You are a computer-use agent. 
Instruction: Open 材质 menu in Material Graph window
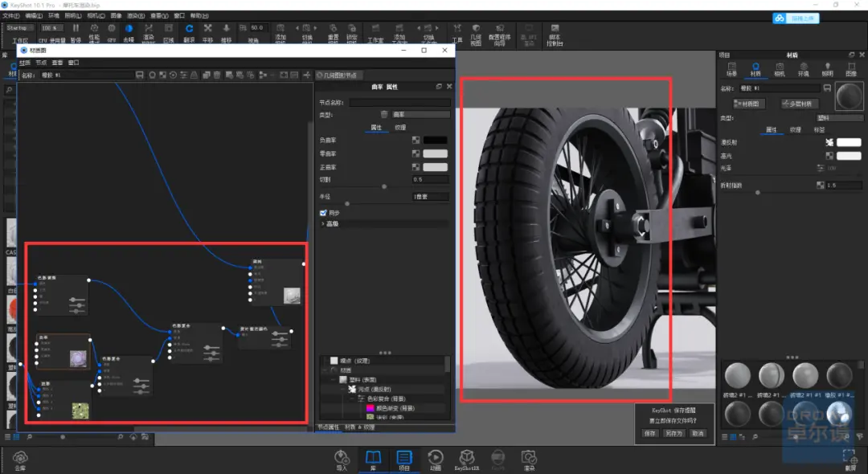pyautogui.click(x=25, y=63)
